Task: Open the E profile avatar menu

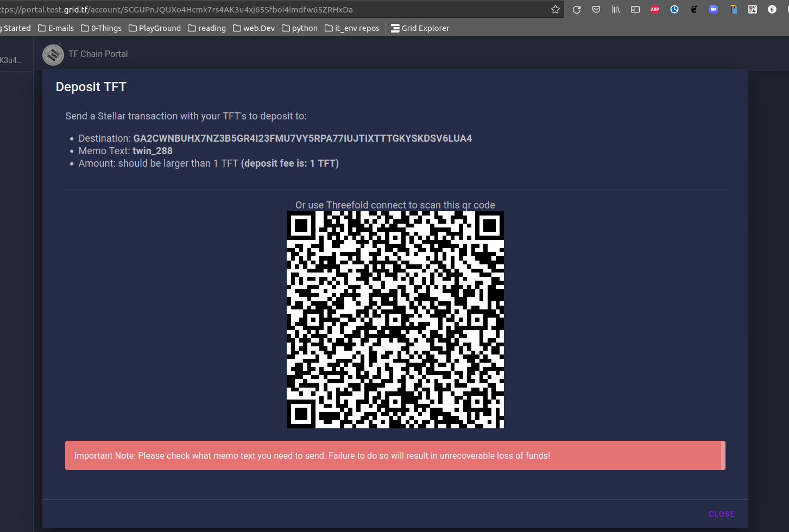Action: [x=772, y=9]
